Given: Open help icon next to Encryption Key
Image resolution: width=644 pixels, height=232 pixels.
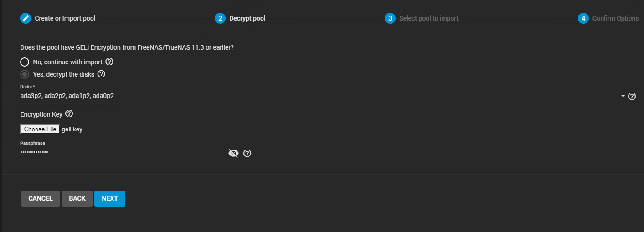Looking at the screenshot, I should tap(69, 113).
